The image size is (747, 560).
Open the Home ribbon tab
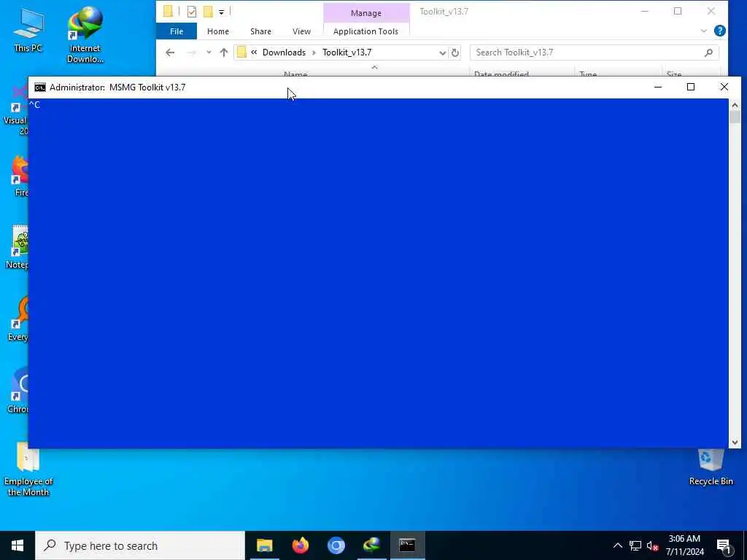tap(218, 31)
